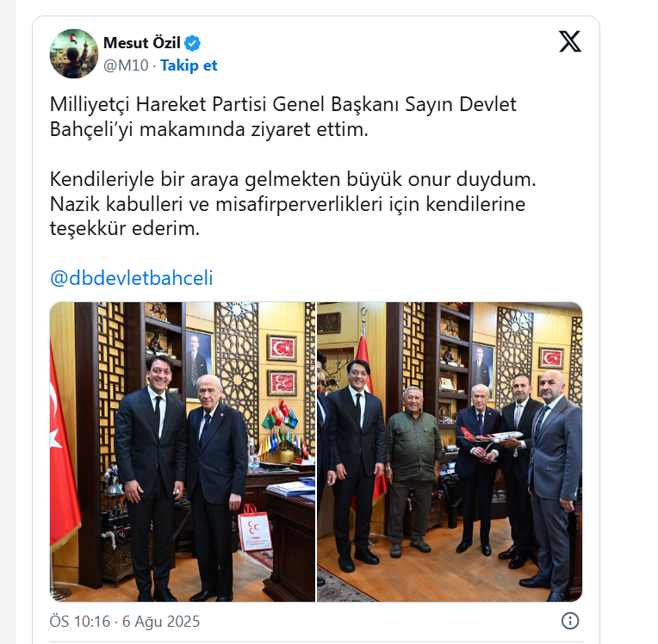Click the Mesut Özil display name
658x644 pixels.
tap(142, 43)
